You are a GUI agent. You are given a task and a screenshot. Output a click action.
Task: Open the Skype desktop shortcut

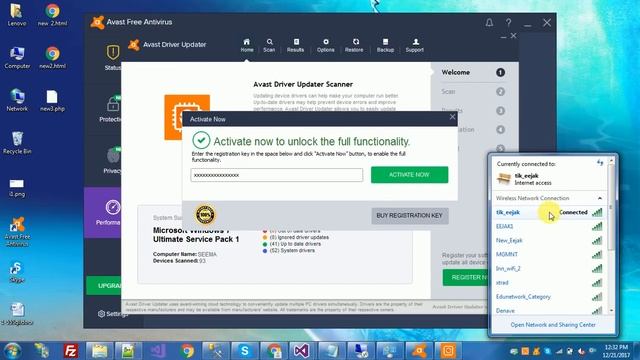click(16, 273)
